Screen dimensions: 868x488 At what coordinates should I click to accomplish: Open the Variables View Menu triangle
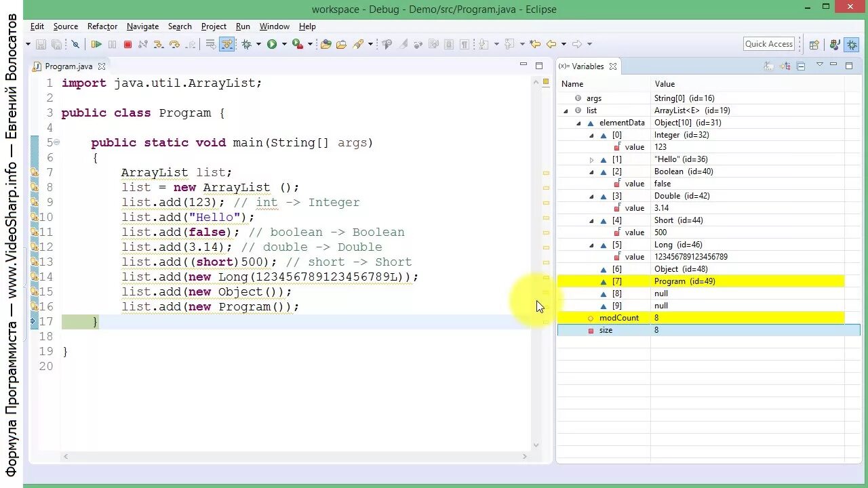(x=819, y=64)
